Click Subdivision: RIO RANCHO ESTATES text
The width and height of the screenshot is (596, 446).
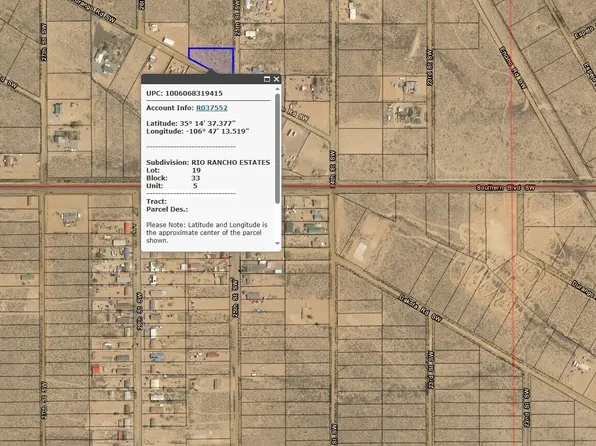tap(208, 162)
